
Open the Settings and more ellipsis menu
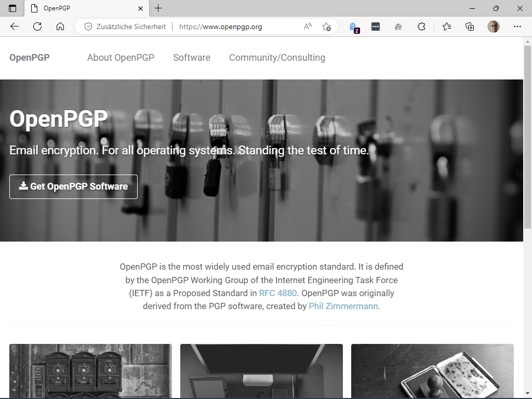click(517, 26)
